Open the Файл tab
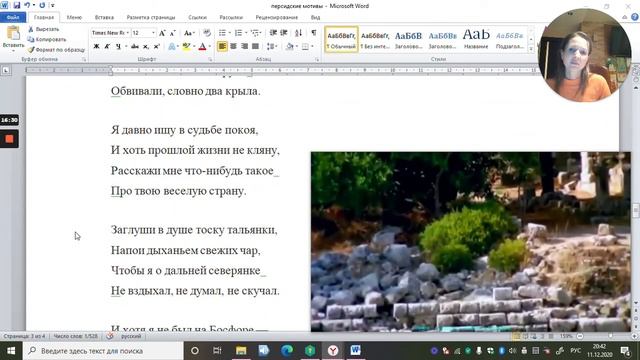The height and width of the screenshot is (360, 640). [13, 18]
